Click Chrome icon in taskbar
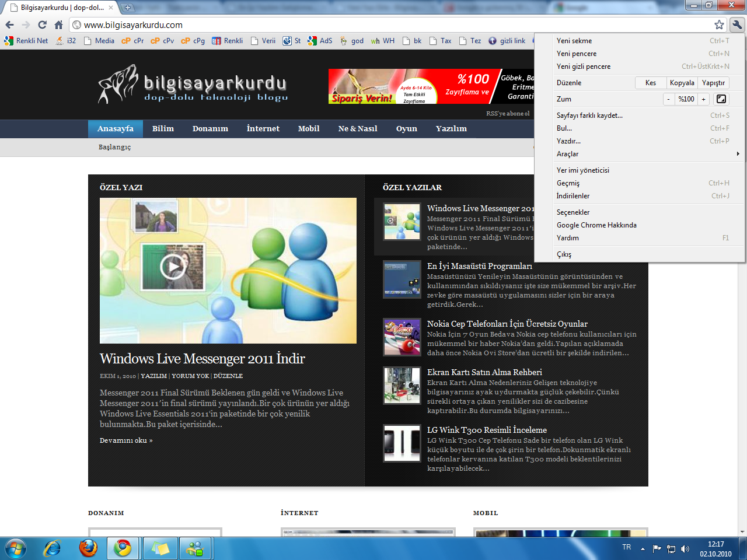The height and width of the screenshot is (560, 747). [x=123, y=548]
